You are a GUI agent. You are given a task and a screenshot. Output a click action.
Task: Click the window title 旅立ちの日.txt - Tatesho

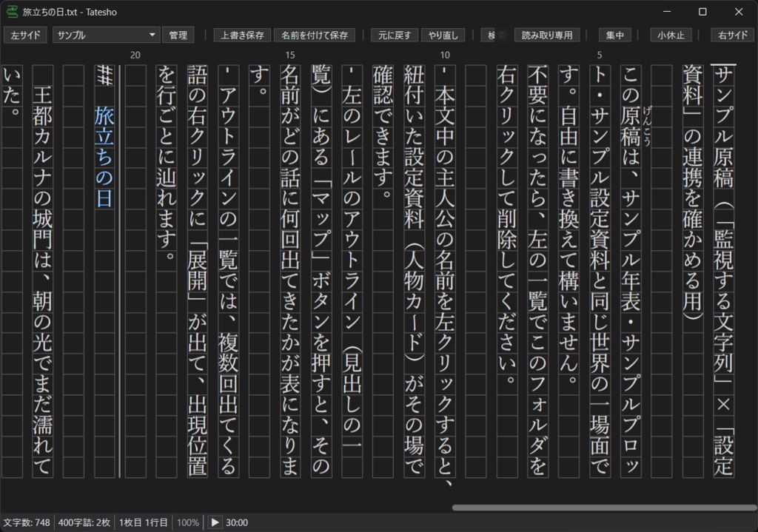pos(70,12)
